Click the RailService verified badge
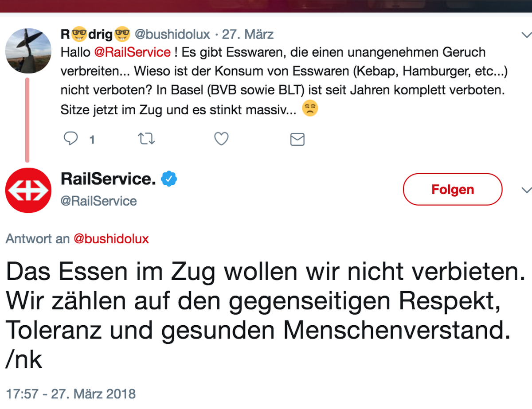532x409 pixels. [x=168, y=179]
